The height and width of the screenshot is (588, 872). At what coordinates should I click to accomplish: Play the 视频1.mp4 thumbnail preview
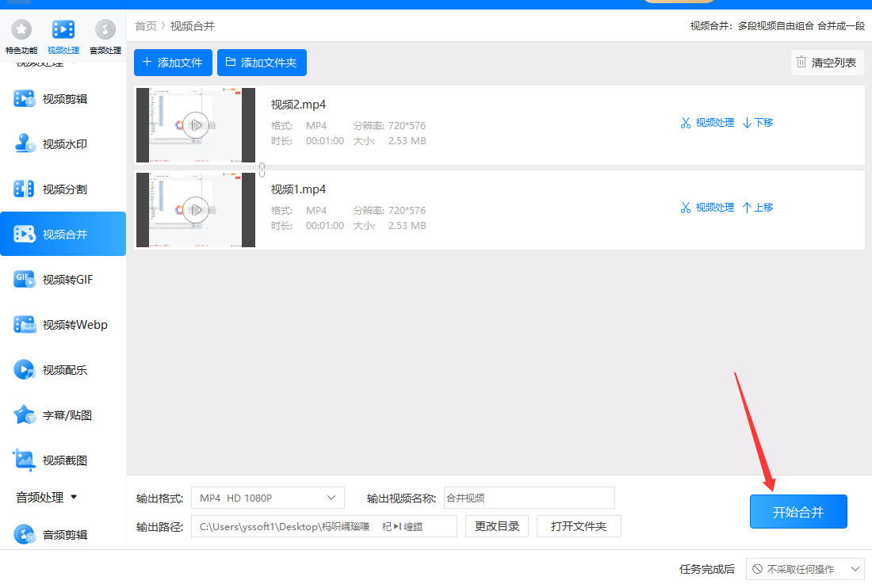coord(196,210)
